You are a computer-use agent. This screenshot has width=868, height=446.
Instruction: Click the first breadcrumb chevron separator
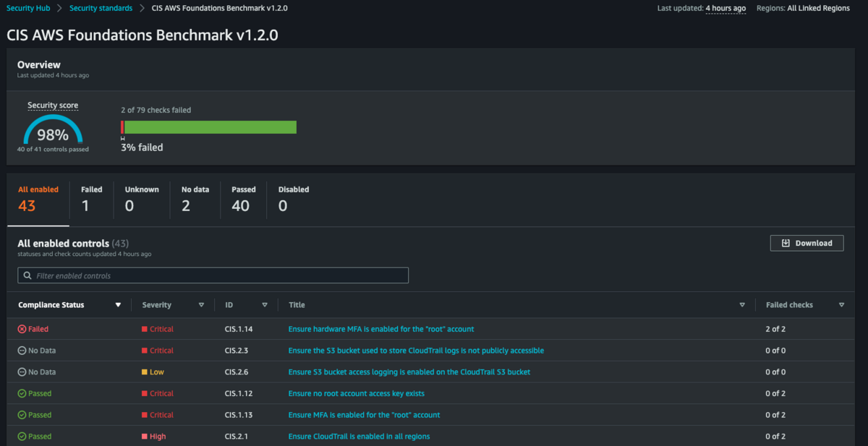60,9
